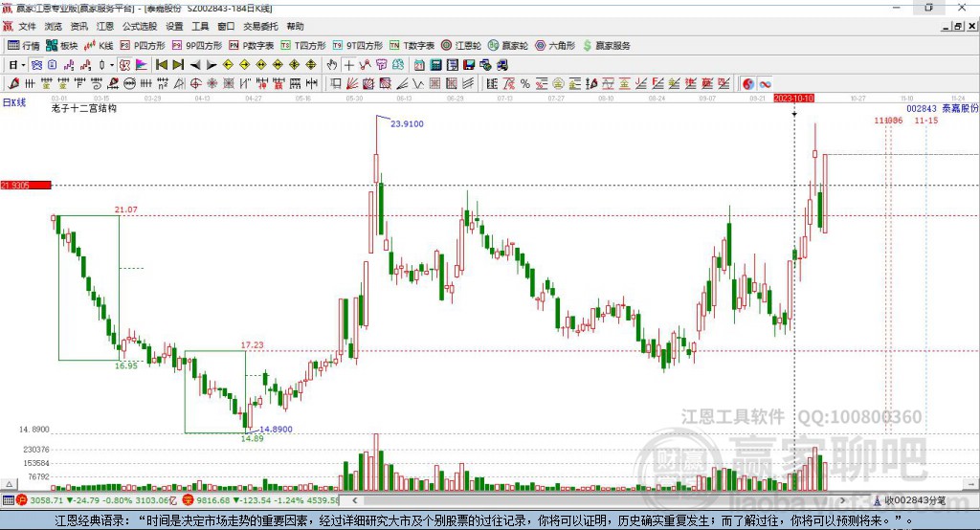The width and height of the screenshot is (980, 530).
Task: Open the 帮助 menu
Action: (x=295, y=26)
